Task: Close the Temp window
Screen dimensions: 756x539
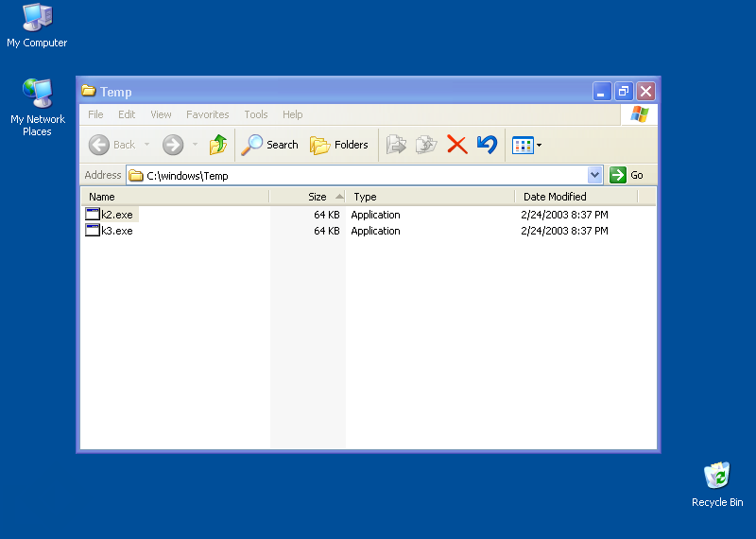Action: [645, 91]
